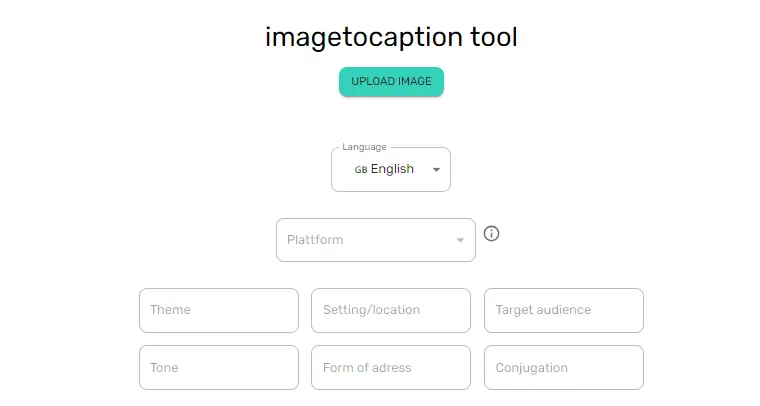Screen dimensions: 760x406
Task: Click the GB country code icon
Action: tap(361, 170)
